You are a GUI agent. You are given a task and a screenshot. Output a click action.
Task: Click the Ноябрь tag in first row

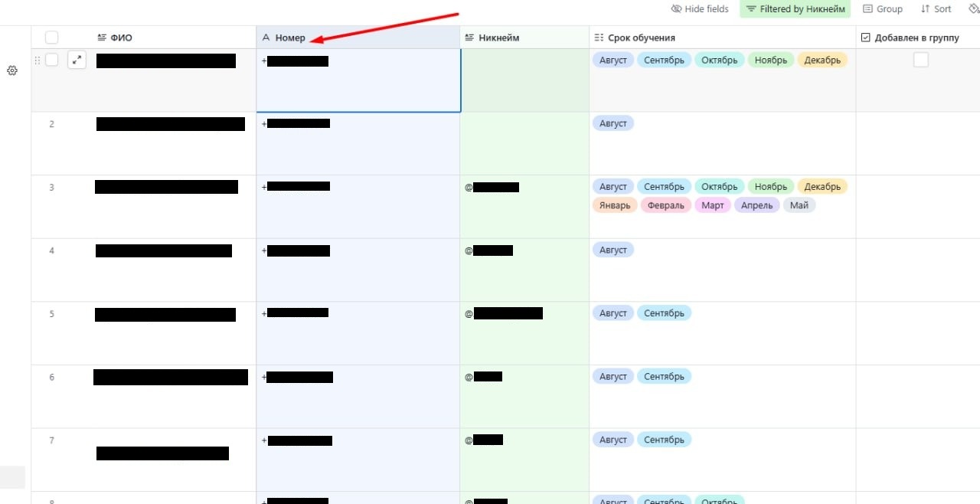[x=770, y=60]
